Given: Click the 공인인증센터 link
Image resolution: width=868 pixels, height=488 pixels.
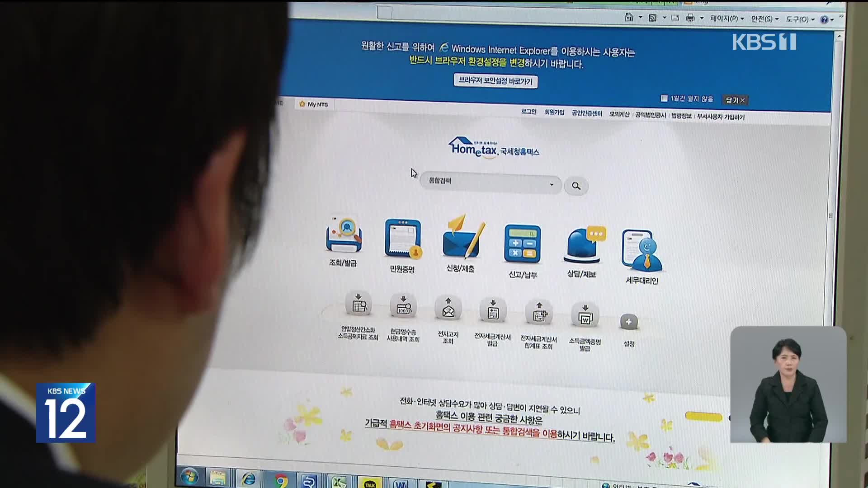Looking at the screenshot, I should pos(587,113).
